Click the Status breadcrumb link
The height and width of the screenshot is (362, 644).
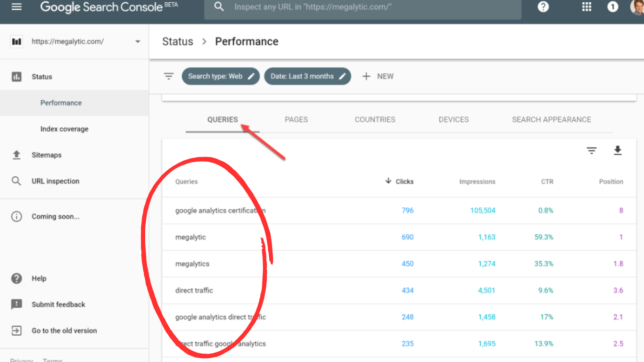[178, 41]
